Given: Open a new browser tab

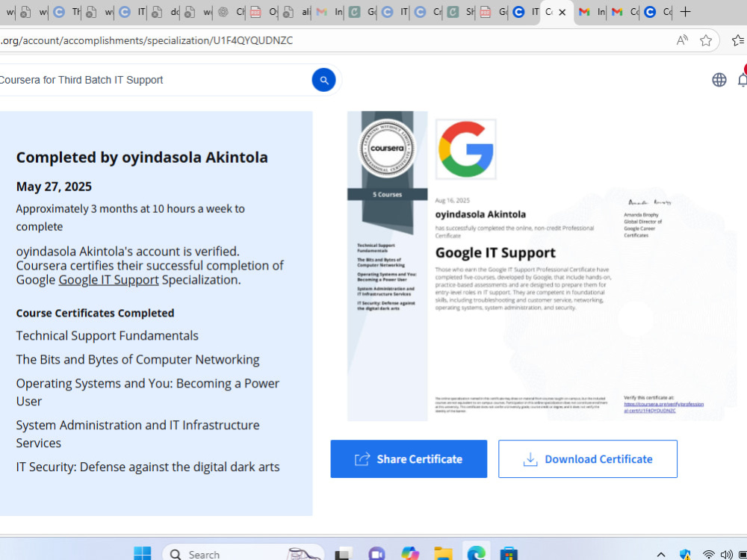Looking at the screenshot, I should (x=685, y=12).
